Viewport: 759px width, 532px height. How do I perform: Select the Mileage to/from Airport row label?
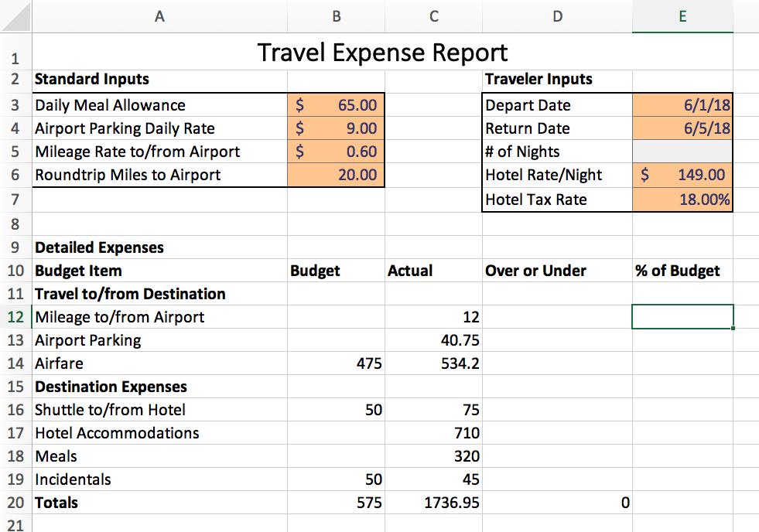[159, 317]
